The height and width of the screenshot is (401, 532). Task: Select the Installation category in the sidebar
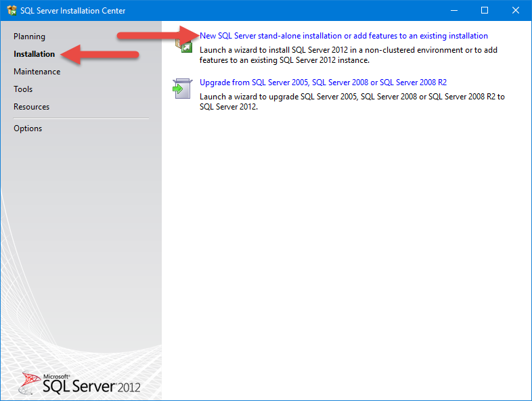tap(34, 54)
